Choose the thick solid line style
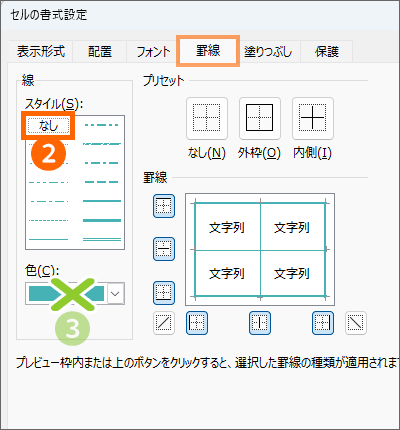This screenshot has width=400, height=430. pos(102,220)
